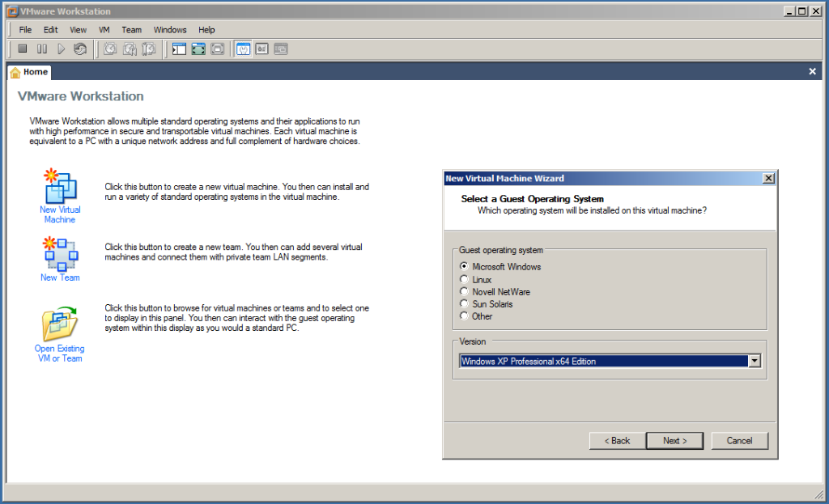
Task: Click the New Virtual Machine link text
Action: [60, 214]
